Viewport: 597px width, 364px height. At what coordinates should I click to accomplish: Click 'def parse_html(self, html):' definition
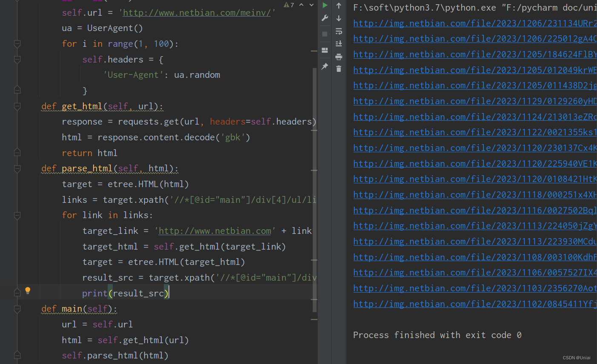(110, 169)
